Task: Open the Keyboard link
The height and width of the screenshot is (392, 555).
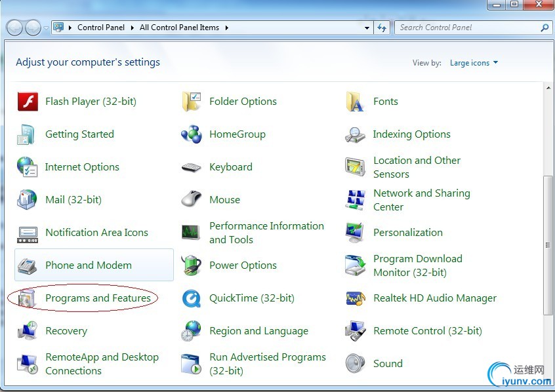Action: (231, 167)
